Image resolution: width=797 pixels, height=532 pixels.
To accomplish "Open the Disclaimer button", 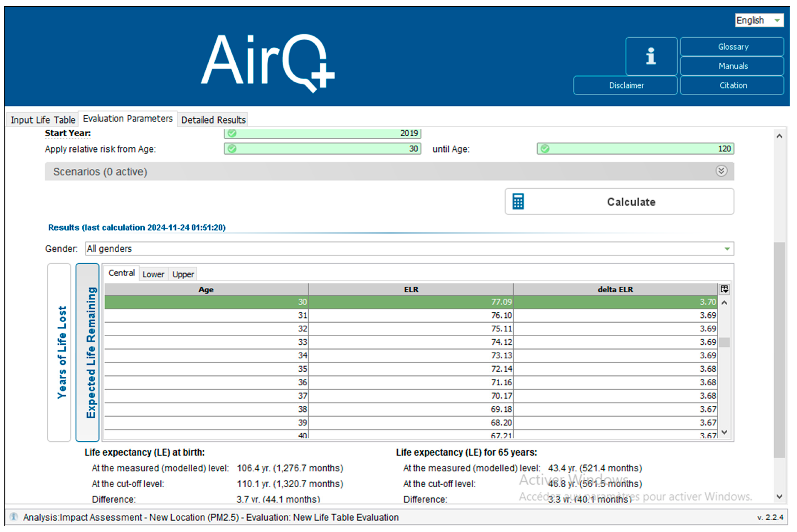I will point(626,86).
